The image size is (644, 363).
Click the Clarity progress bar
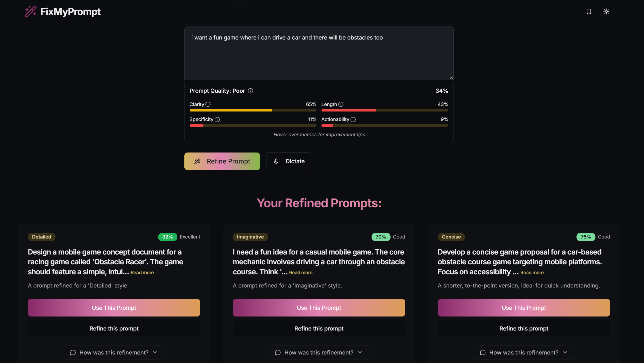coord(253,110)
